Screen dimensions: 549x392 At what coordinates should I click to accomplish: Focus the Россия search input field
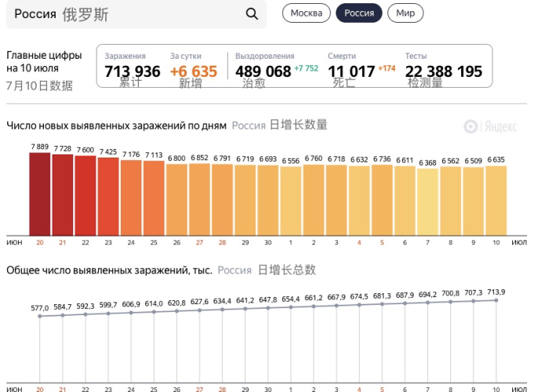tap(136, 14)
